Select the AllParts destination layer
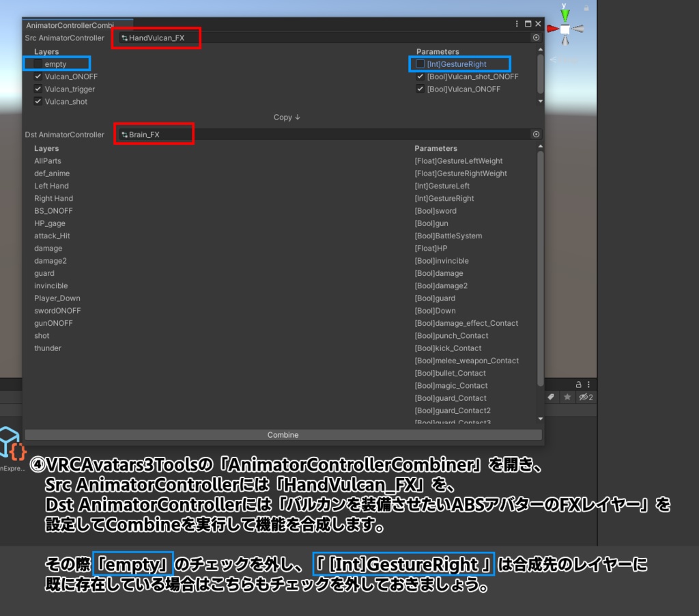This screenshot has width=699, height=616. point(48,161)
